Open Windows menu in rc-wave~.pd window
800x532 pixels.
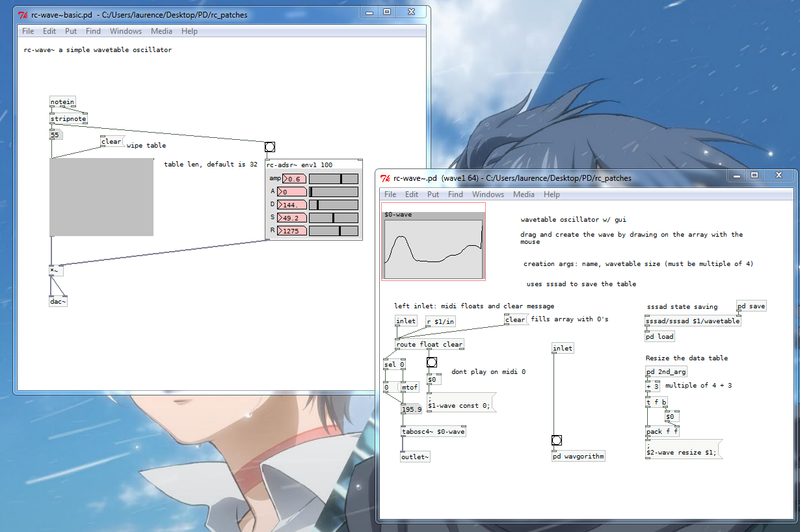coord(488,194)
